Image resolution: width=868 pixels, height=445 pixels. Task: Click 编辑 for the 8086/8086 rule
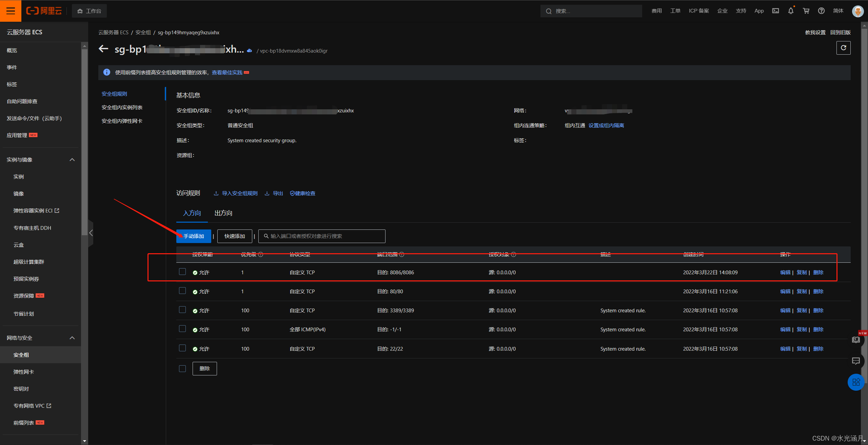(785, 273)
